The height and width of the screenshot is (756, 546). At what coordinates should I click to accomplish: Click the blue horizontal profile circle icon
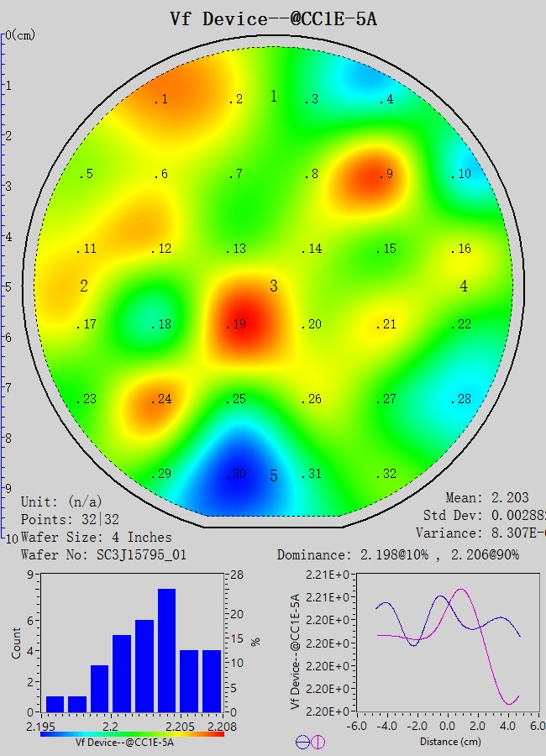(302, 742)
